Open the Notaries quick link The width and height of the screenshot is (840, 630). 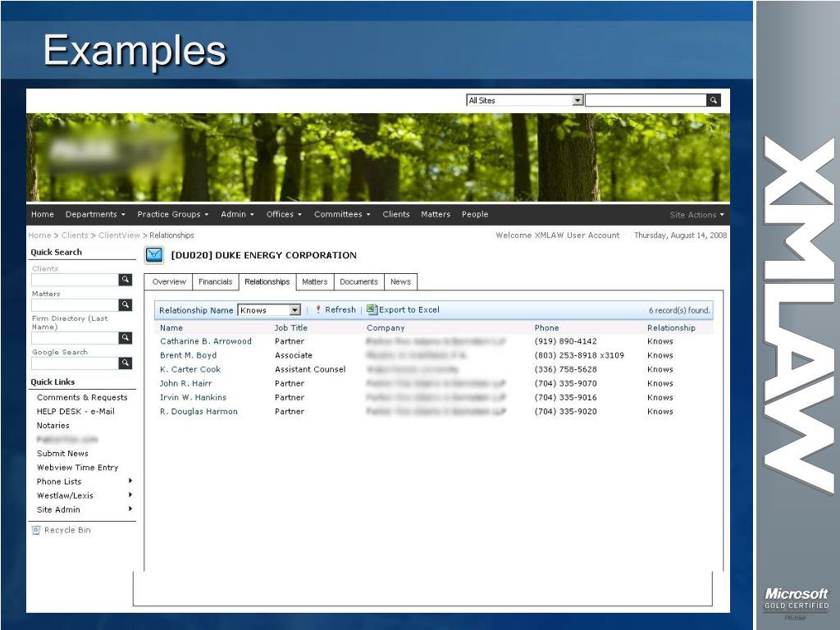(x=53, y=426)
